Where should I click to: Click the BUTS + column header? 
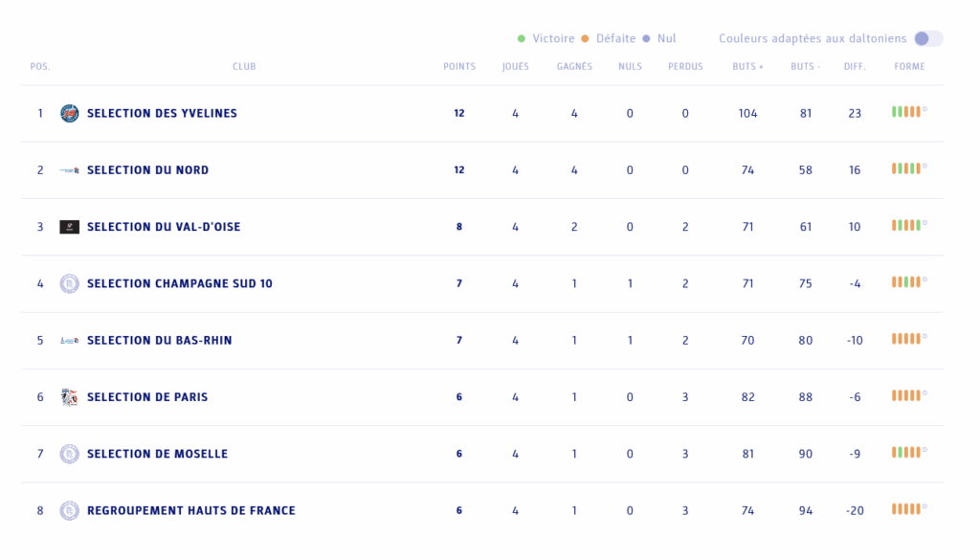click(x=747, y=67)
